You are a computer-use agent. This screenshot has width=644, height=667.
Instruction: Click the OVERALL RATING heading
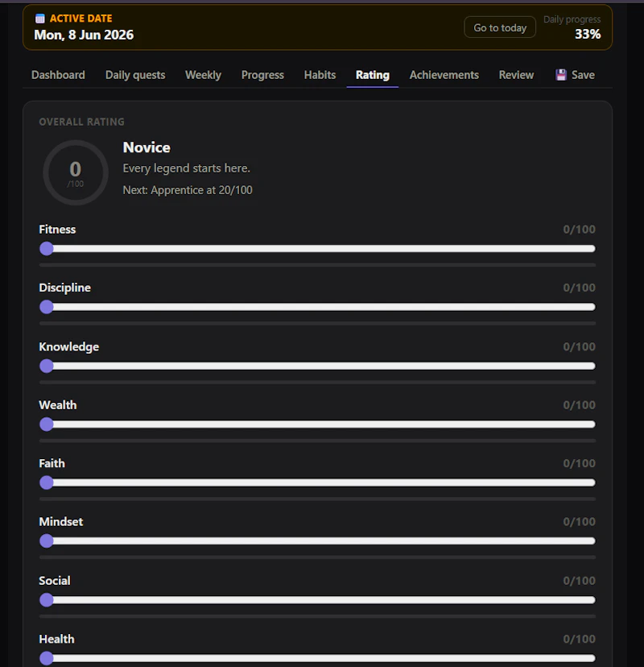81,122
